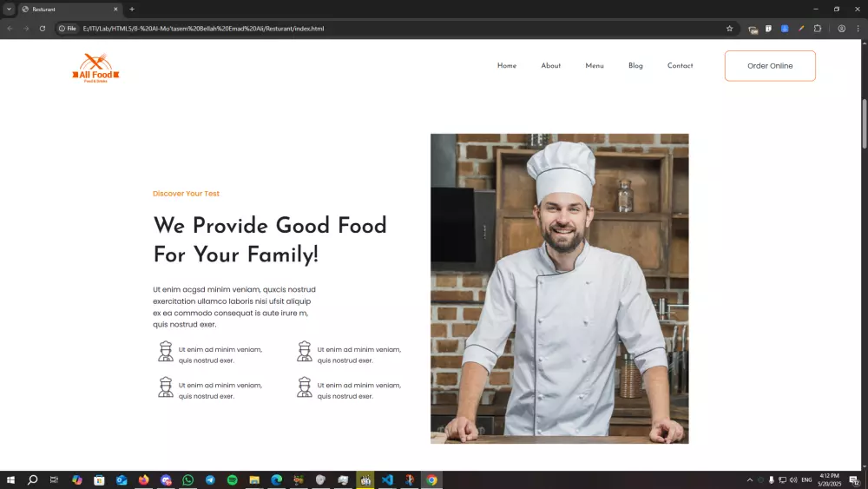Image resolution: width=868 pixels, height=489 pixels.
Task: Click the 'Discover Your Test' tagline
Action: (x=186, y=194)
